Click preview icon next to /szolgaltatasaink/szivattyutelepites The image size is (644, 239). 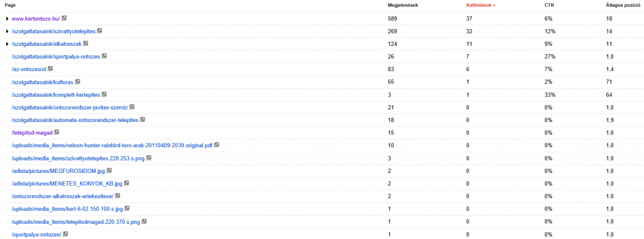click(x=100, y=31)
